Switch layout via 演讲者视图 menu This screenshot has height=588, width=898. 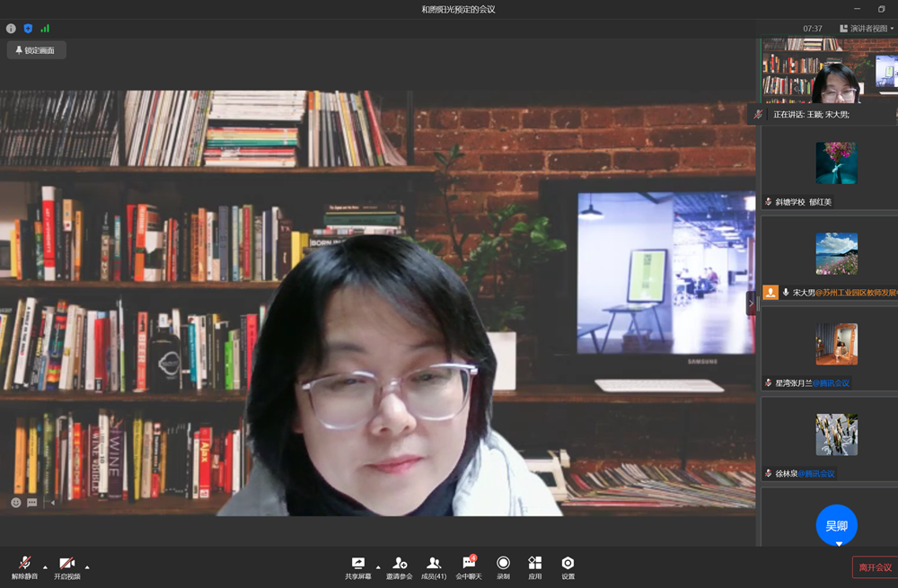867,29
